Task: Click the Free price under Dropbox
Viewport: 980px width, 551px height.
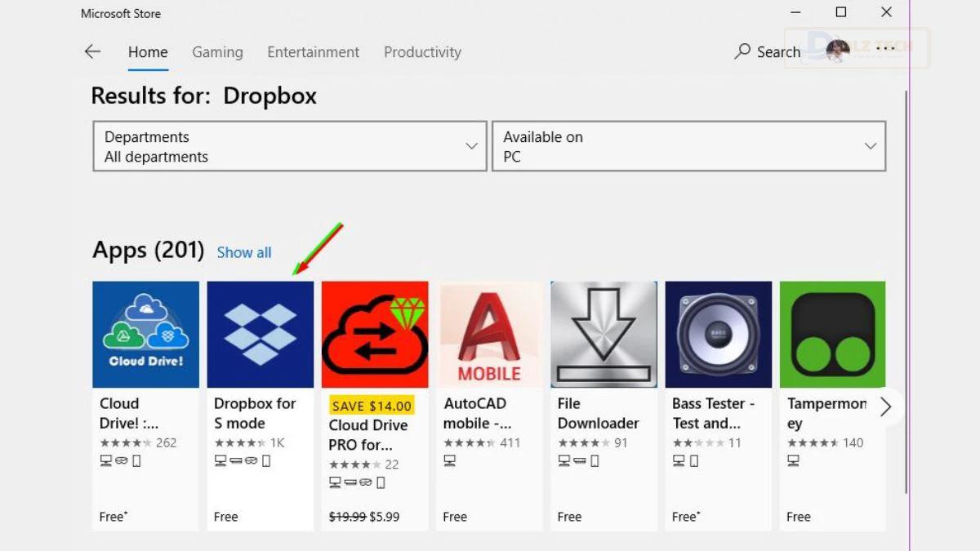Action: coord(226,517)
